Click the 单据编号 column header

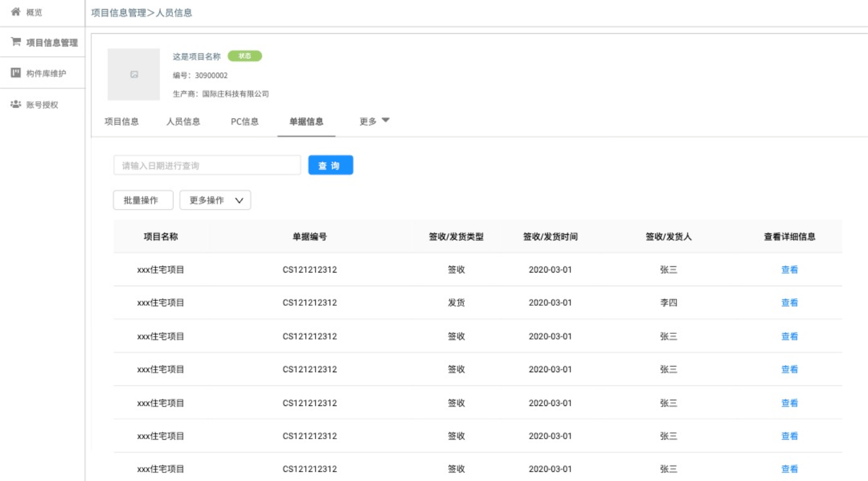pyautogui.click(x=310, y=236)
